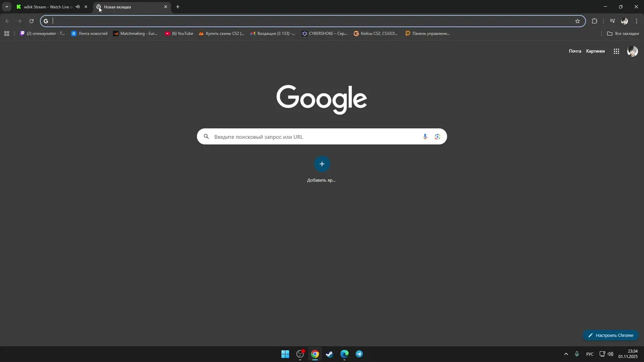644x362 pixels.
Task: Open the Лента новостей bookmark
Action: (x=90, y=34)
